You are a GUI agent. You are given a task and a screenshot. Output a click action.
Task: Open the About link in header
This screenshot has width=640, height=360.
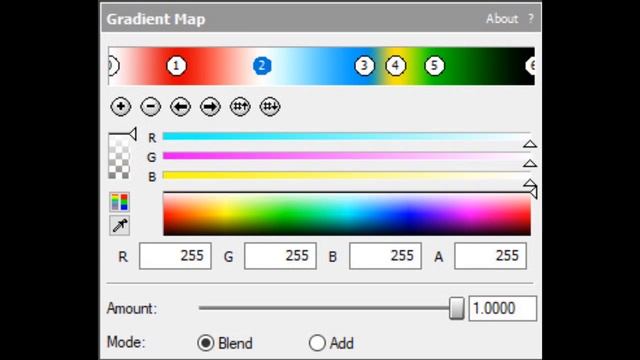(x=502, y=19)
